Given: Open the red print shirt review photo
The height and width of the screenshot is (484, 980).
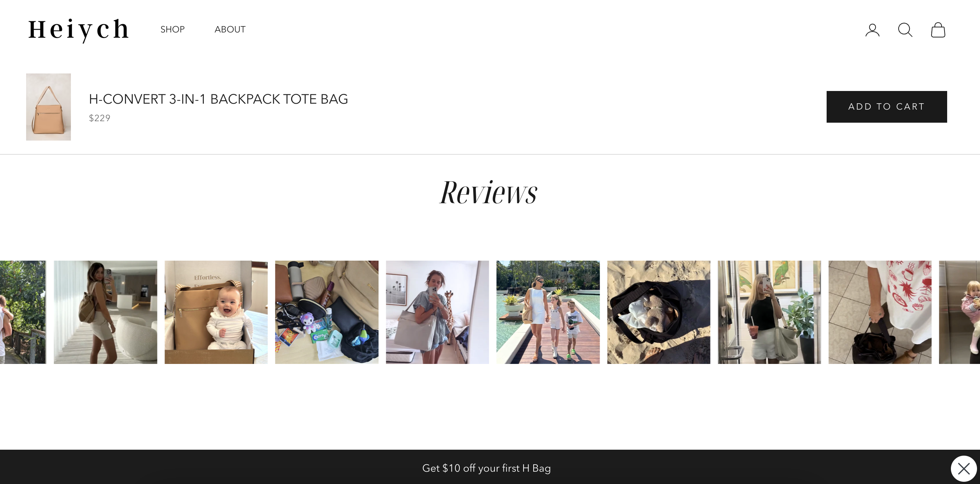Looking at the screenshot, I should coord(880,312).
